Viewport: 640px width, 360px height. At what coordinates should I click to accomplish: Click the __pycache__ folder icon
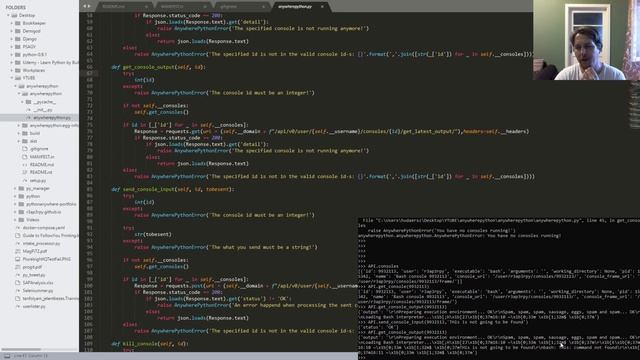tap(28, 102)
